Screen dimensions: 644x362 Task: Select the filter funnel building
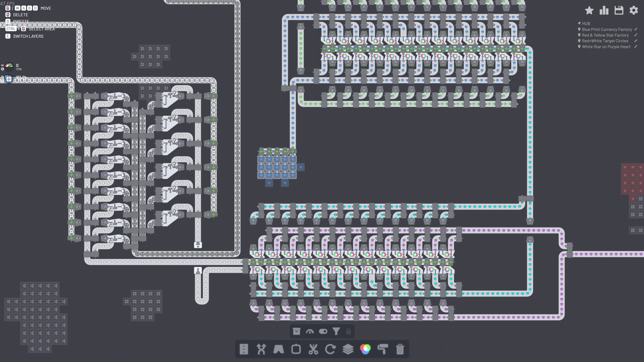click(336, 331)
